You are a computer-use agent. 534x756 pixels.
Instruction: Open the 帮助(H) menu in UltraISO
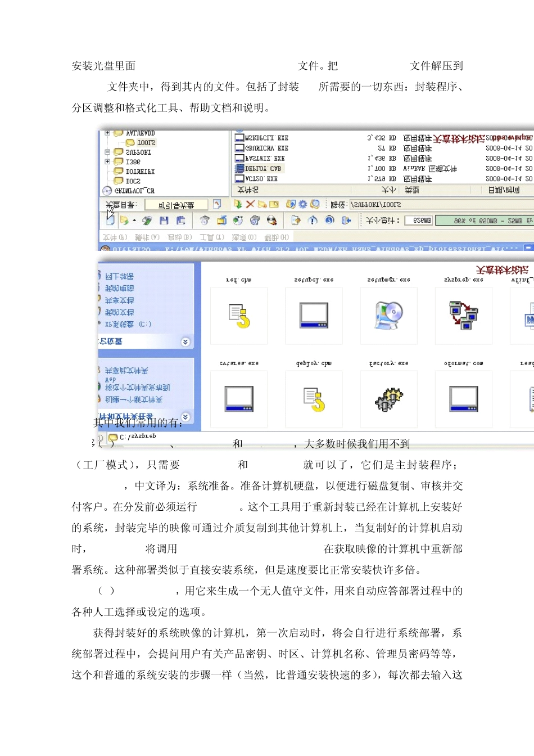[x=277, y=237]
